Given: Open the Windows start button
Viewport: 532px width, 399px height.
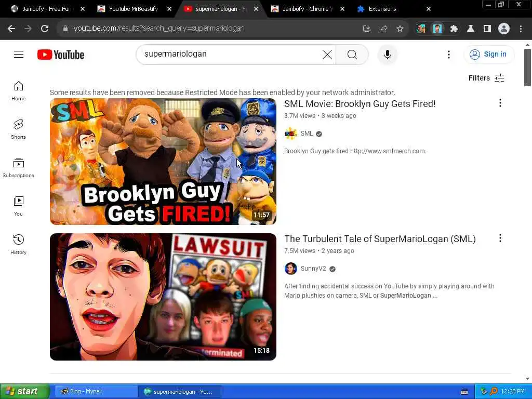Looking at the screenshot, I should [x=25, y=392].
